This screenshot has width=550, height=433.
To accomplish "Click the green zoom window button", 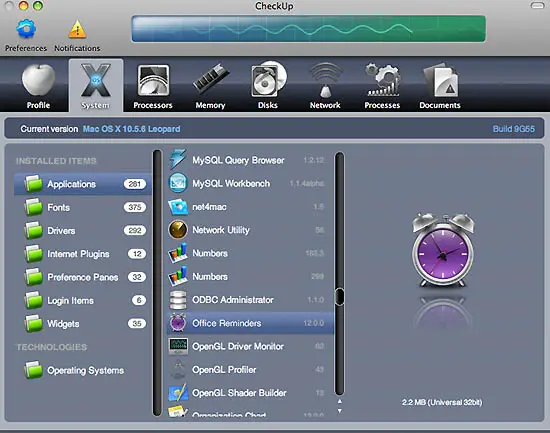I will [38, 6].
